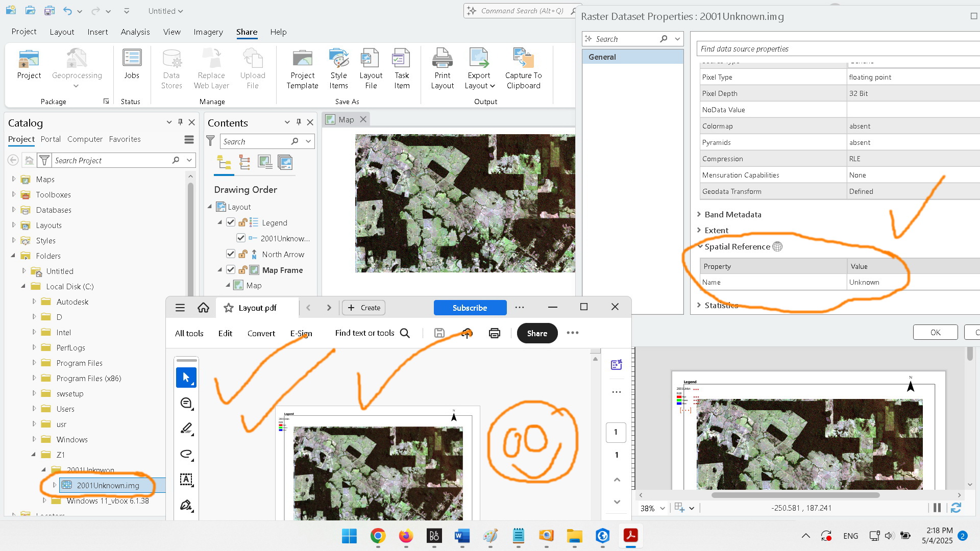The width and height of the screenshot is (980, 551).
Task: Open Capture To Clipboard tool
Action: click(x=523, y=68)
